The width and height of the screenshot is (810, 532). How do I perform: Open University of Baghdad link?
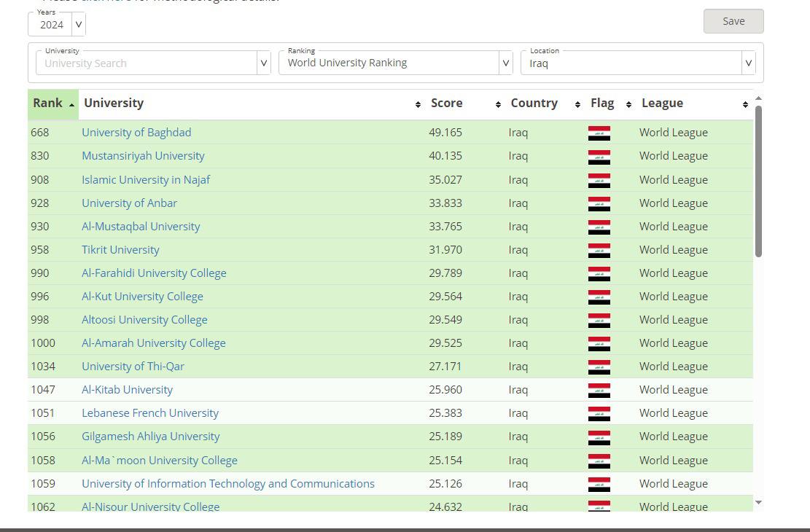click(x=136, y=133)
